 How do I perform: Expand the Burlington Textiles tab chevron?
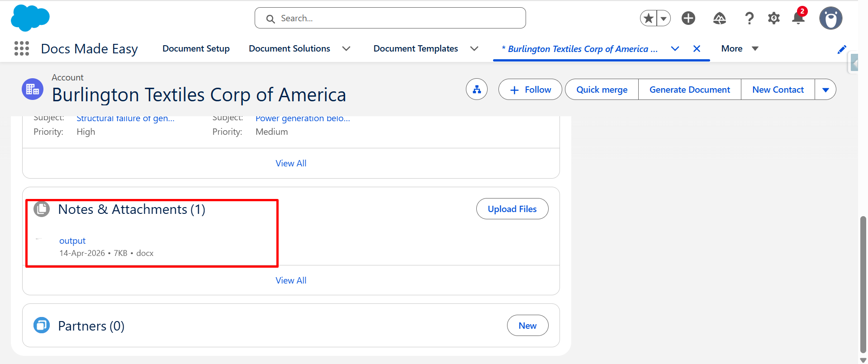tap(675, 48)
